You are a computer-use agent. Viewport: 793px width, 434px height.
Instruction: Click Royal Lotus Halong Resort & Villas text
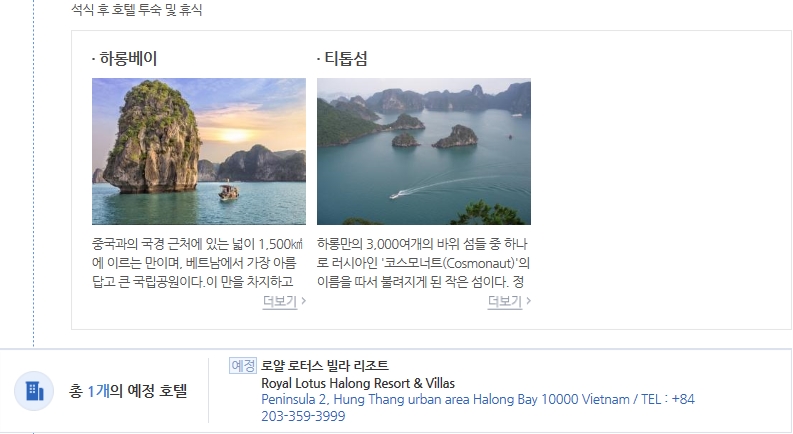pos(358,383)
